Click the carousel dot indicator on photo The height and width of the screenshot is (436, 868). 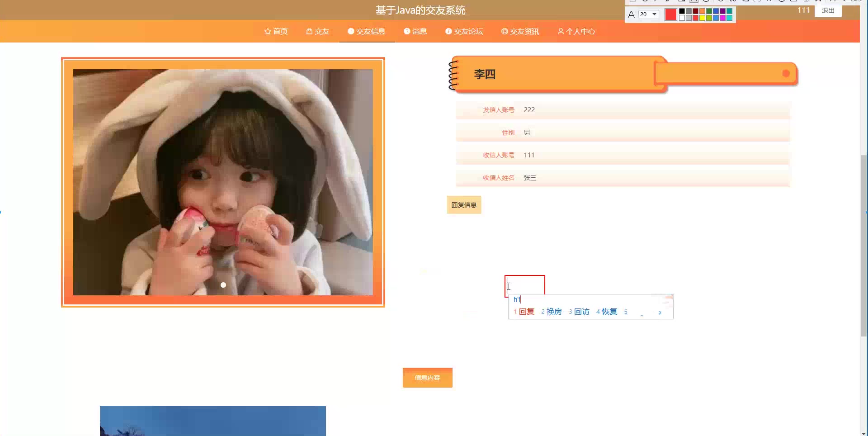(223, 285)
